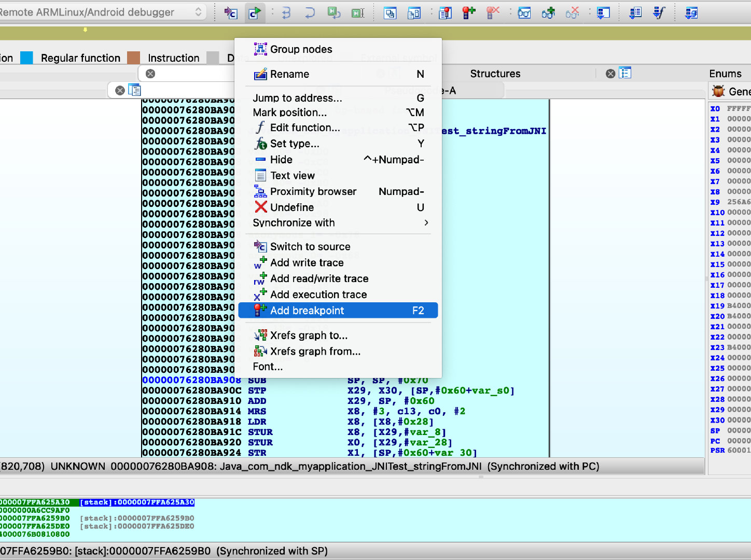
Task: Click the SP register label
Action: click(x=715, y=430)
